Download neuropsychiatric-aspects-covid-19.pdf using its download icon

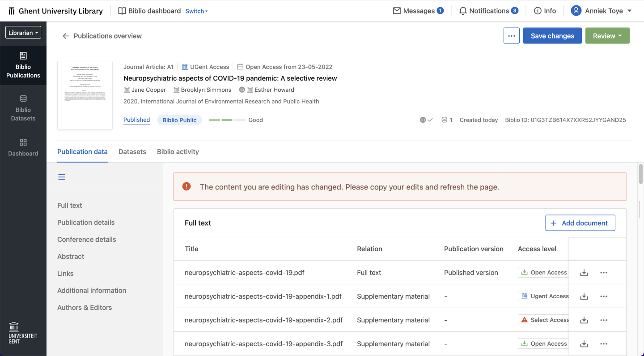coord(584,272)
